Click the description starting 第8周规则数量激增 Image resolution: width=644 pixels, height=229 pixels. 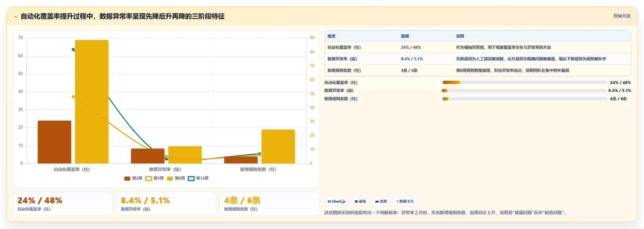(512, 71)
